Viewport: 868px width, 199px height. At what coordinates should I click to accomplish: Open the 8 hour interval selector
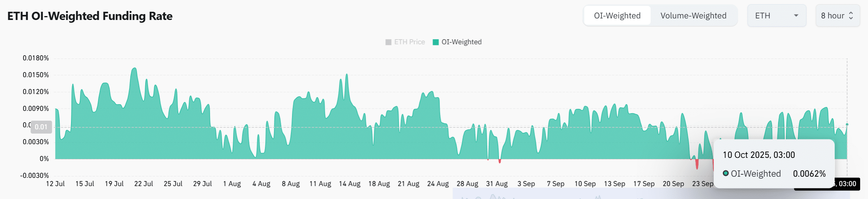pos(837,16)
